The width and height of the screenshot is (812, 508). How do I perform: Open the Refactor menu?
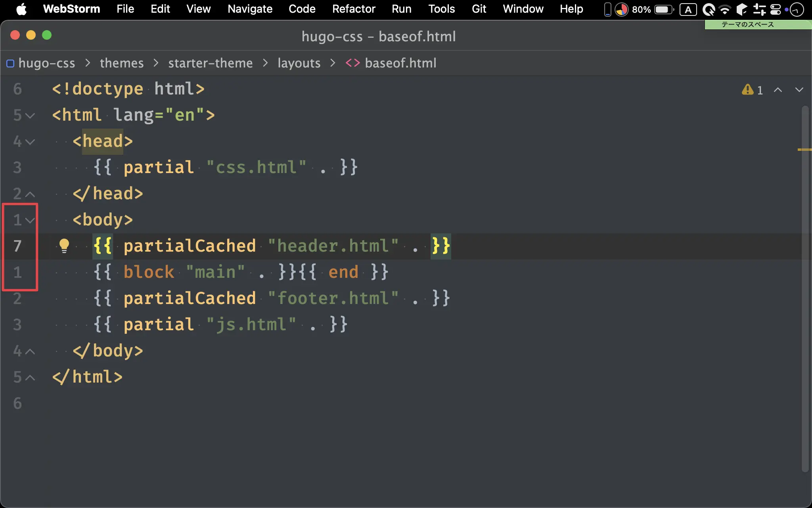pos(353,9)
